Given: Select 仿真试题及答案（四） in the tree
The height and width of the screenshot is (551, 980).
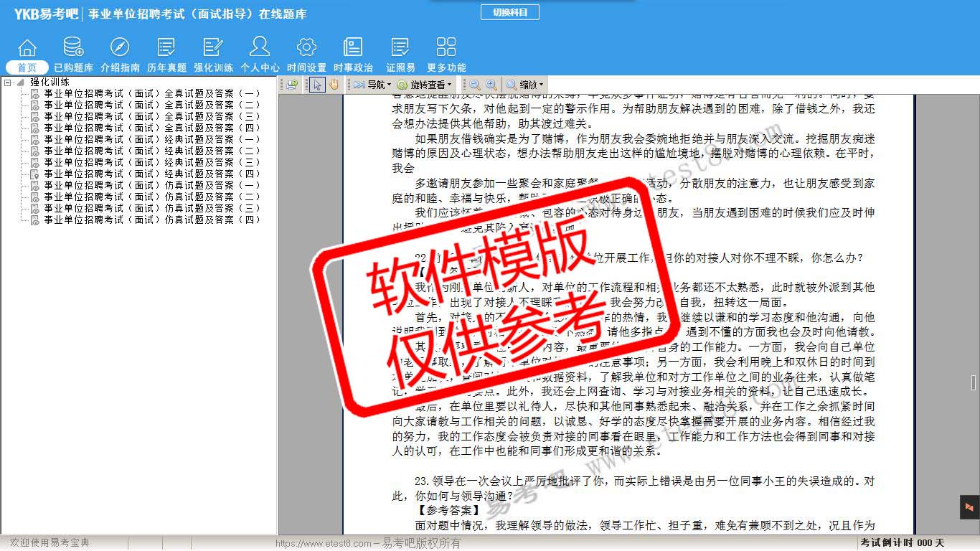Looking at the screenshot, I should point(152,220).
